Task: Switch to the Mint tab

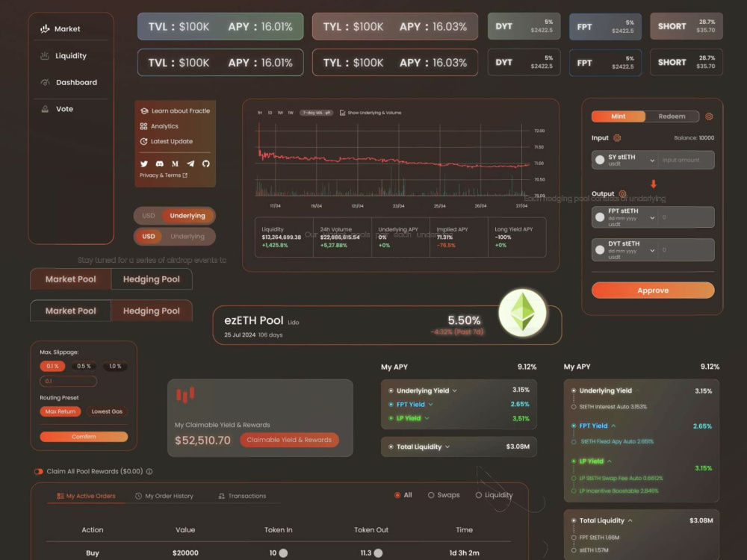Action: (619, 116)
